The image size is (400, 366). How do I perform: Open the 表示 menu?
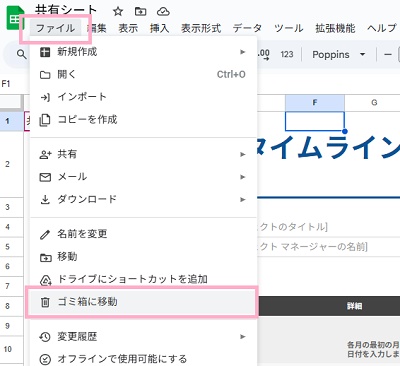point(128,28)
